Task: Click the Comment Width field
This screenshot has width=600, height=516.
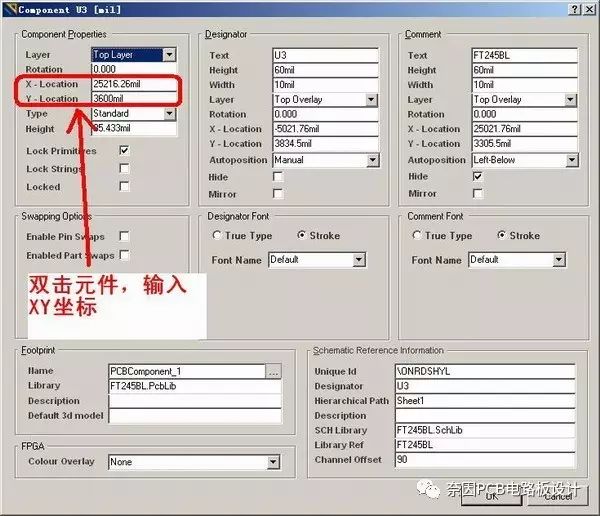Action: pos(525,85)
